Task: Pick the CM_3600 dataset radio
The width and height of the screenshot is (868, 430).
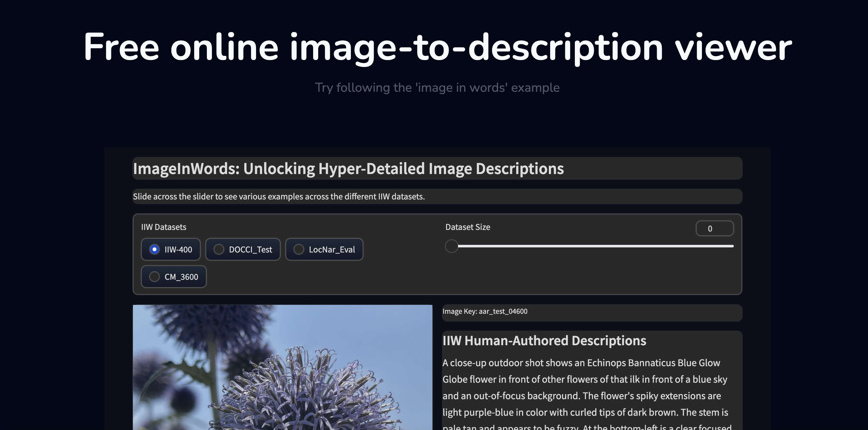Action: (154, 277)
